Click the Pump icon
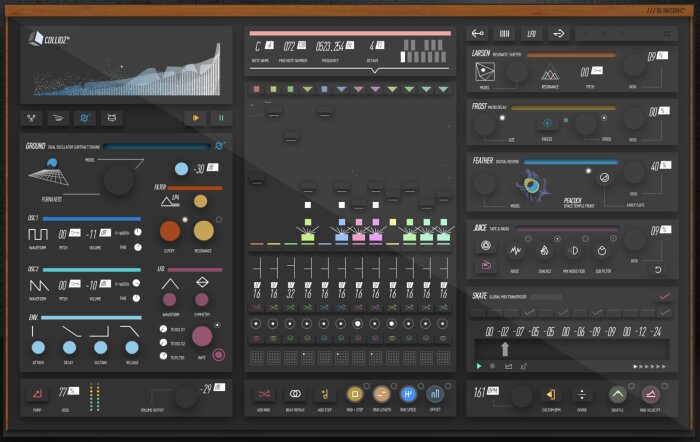The height and width of the screenshot is (442, 700). [x=38, y=393]
